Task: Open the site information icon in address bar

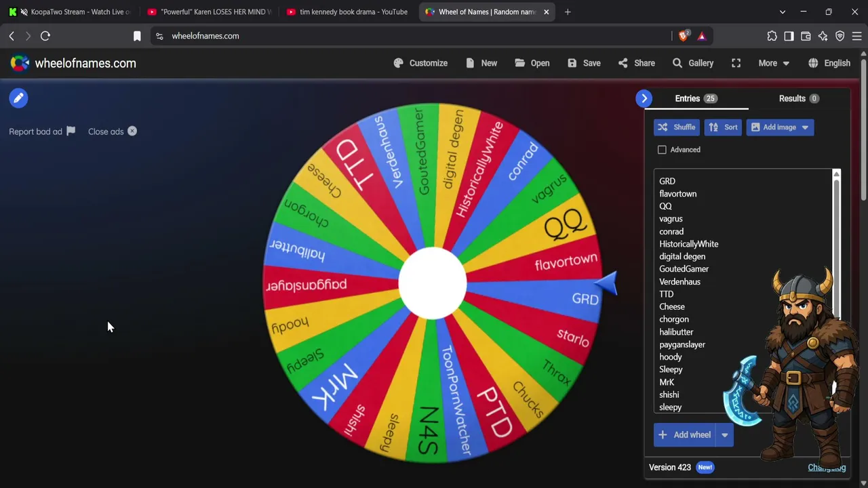Action: (159, 36)
